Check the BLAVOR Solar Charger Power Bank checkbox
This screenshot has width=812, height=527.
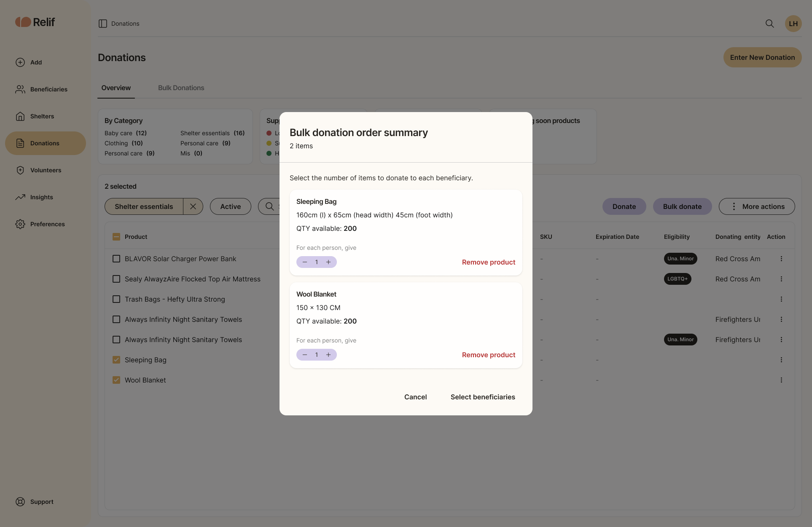click(116, 259)
